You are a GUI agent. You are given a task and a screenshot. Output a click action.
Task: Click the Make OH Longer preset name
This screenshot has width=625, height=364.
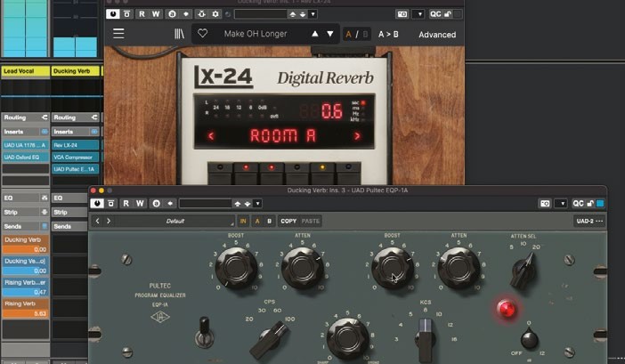(256, 34)
